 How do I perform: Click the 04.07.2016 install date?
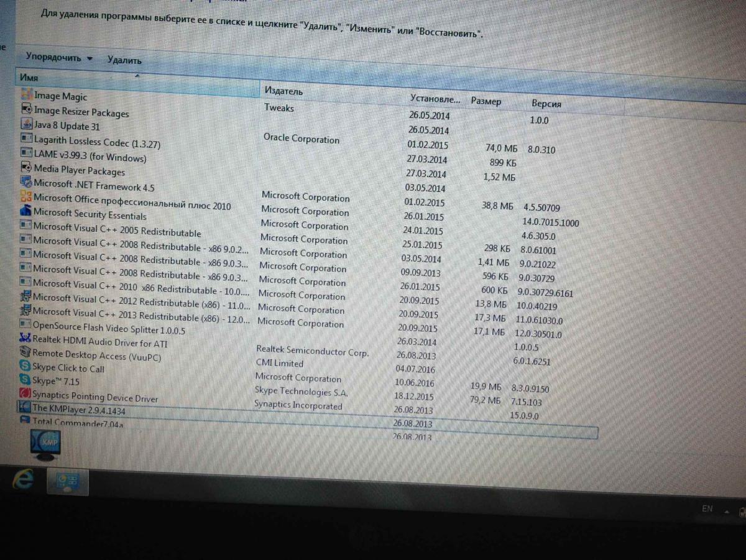click(x=415, y=369)
